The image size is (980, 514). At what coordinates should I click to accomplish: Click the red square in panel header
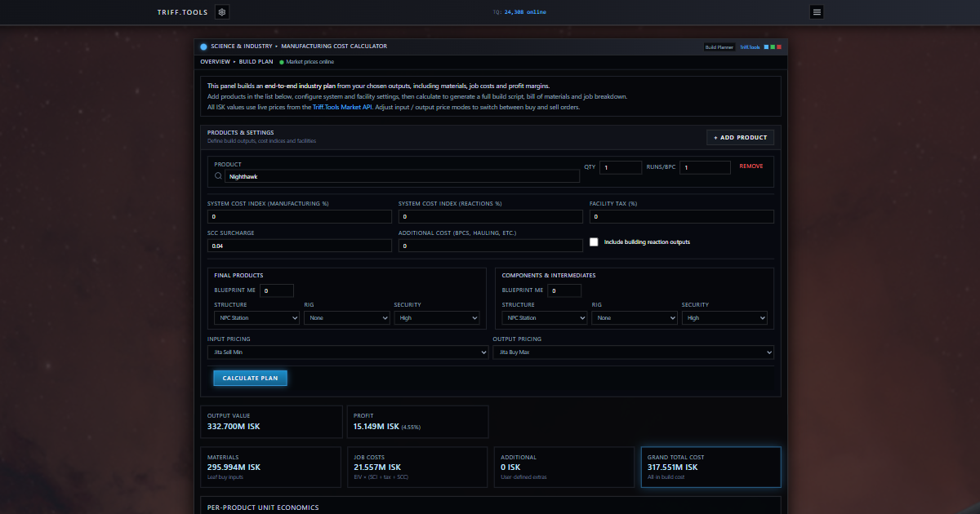[779, 47]
